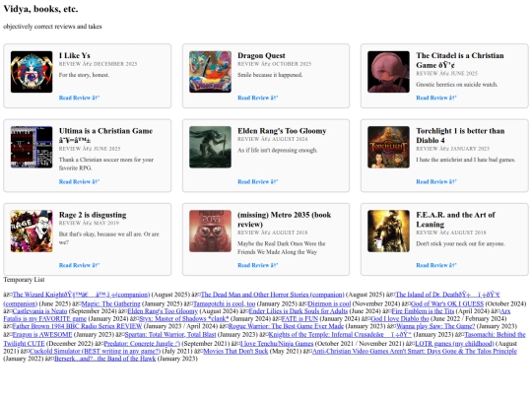Viewport: 532px width, 399px height.
Task: Follow Read Review for Rage 2 is disgusting
Action: click(x=79, y=265)
